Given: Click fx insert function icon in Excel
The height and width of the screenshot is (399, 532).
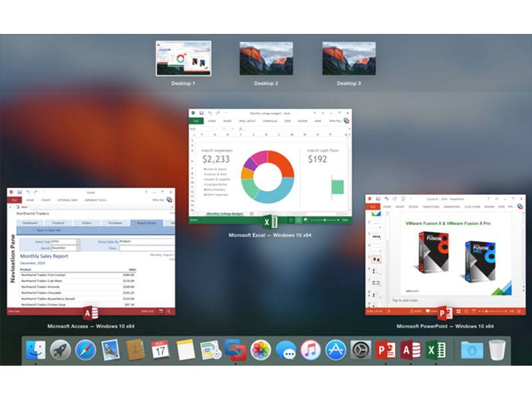Looking at the screenshot, I should coord(241,129).
